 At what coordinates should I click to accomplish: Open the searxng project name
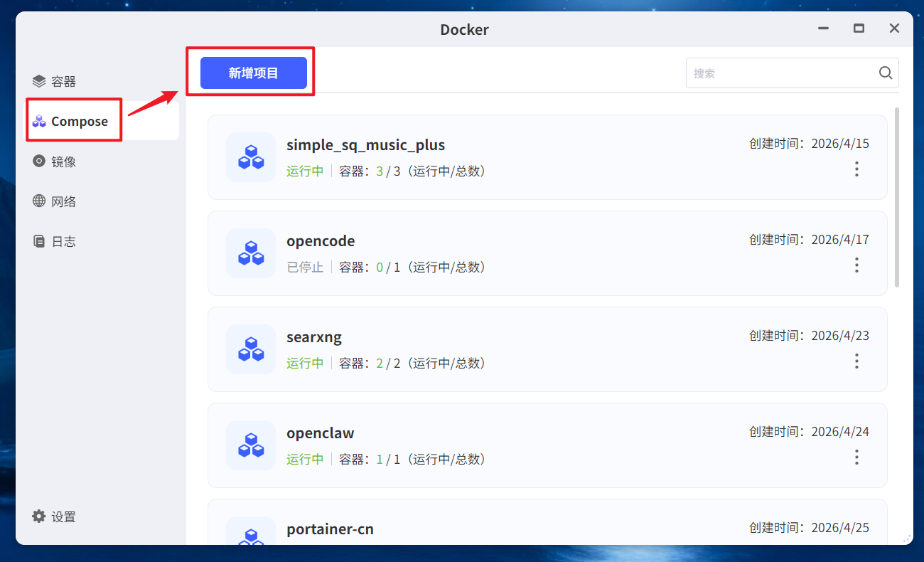314,337
